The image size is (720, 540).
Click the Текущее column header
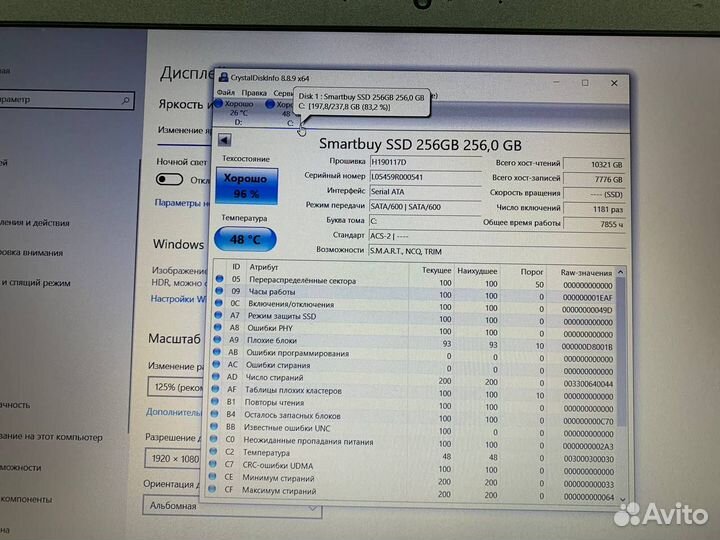(x=436, y=270)
